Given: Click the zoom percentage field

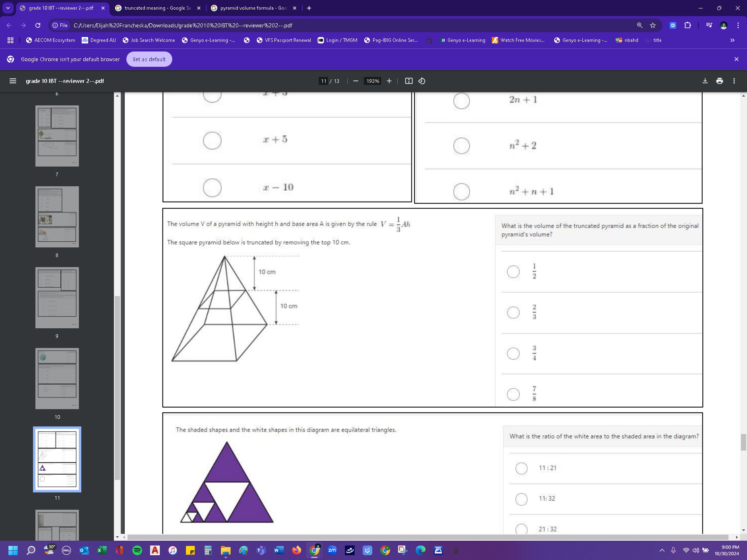Looking at the screenshot, I should pyautogui.click(x=373, y=81).
